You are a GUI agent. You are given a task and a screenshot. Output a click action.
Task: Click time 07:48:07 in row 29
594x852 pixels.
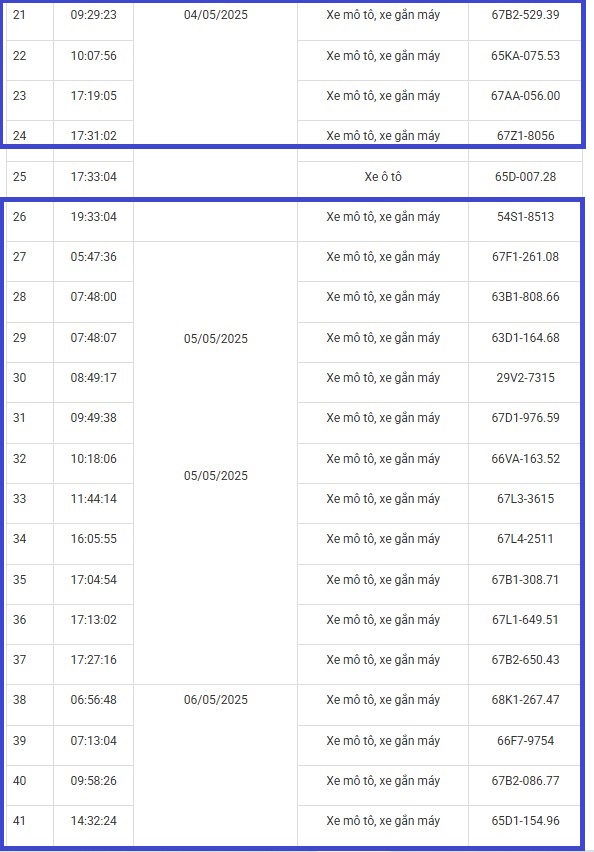pyautogui.click(x=93, y=337)
